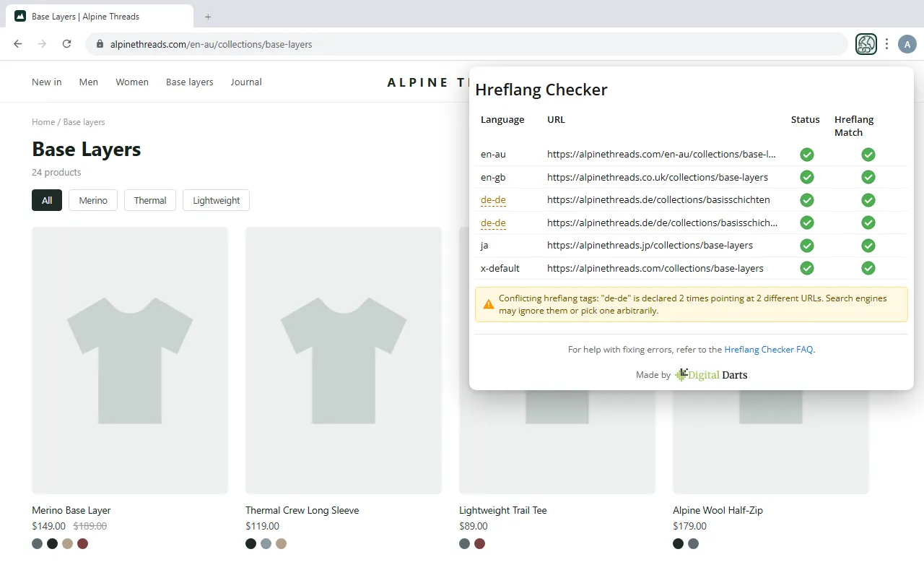Select the Merino filter chip
Screen dimensions: 924x578
pyautogui.click(x=93, y=200)
